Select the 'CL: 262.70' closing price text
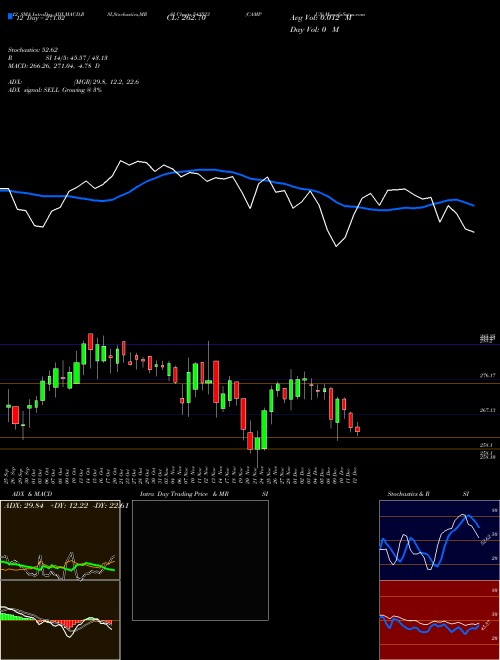The height and width of the screenshot is (660, 500). [186, 18]
